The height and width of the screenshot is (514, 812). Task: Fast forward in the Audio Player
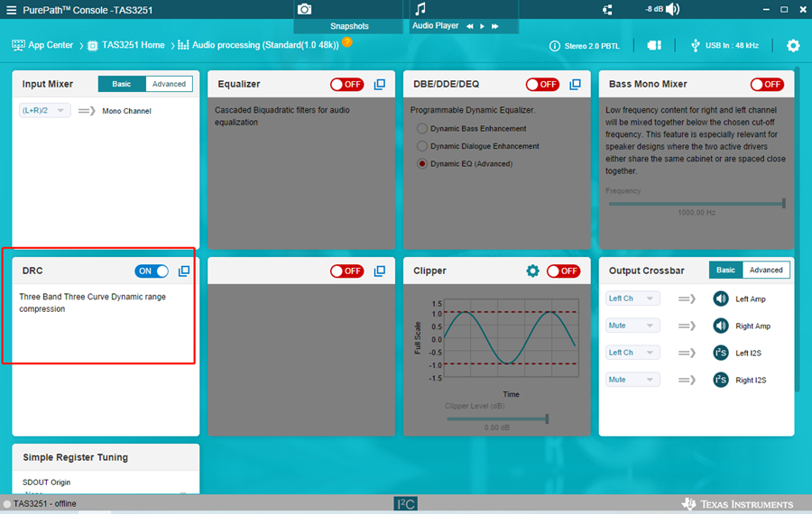click(495, 26)
